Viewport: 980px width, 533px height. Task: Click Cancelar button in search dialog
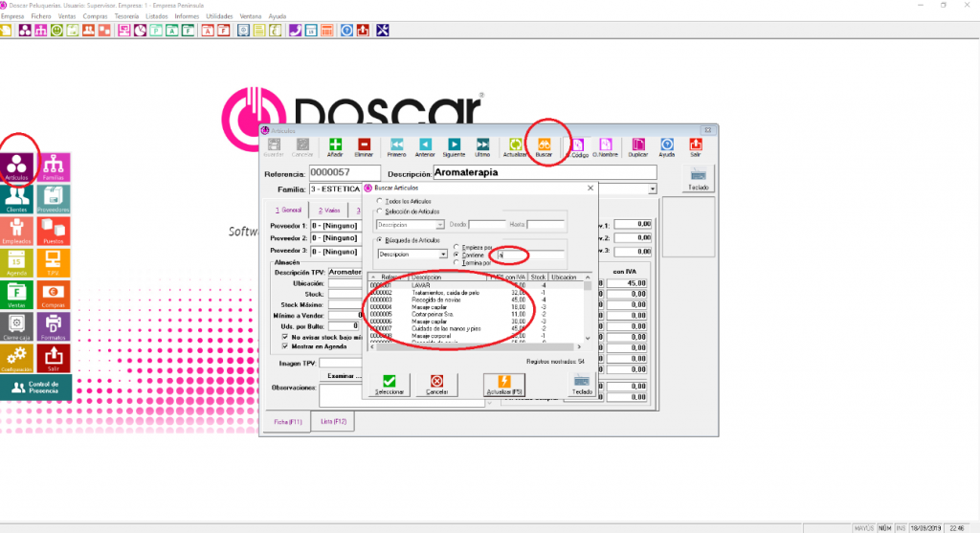[436, 385]
